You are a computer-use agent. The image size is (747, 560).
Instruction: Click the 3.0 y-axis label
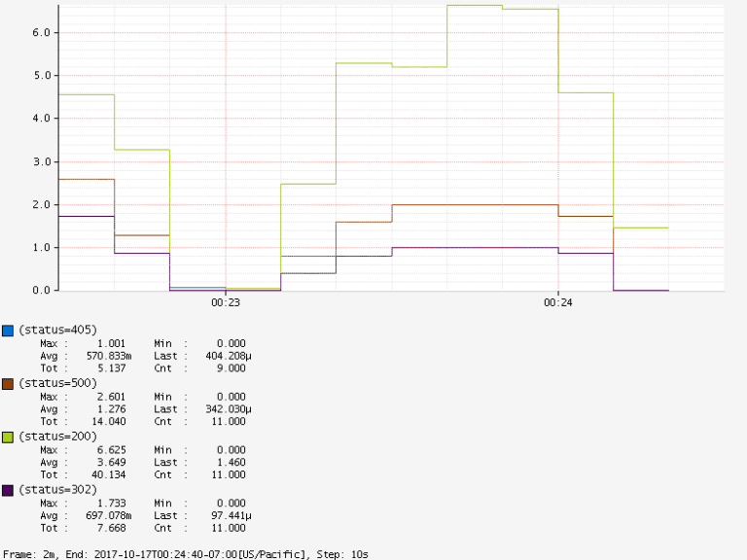tap(41, 161)
